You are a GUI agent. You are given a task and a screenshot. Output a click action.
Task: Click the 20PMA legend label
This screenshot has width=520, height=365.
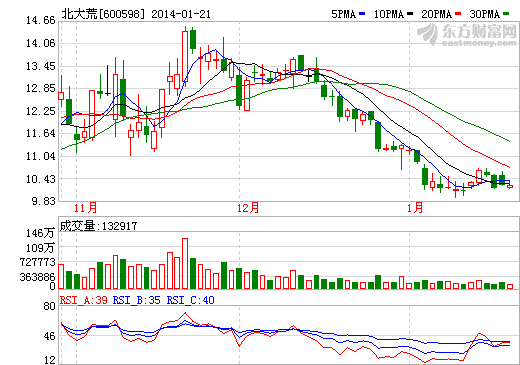click(x=437, y=14)
